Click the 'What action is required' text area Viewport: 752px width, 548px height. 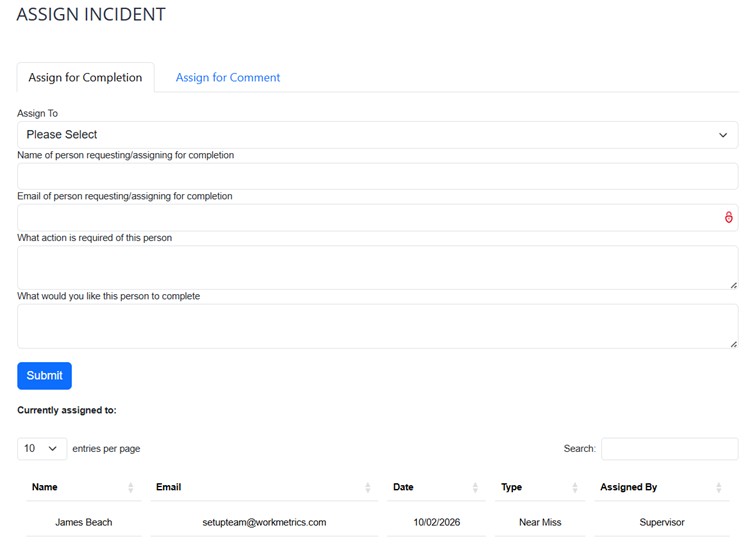(377, 268)
